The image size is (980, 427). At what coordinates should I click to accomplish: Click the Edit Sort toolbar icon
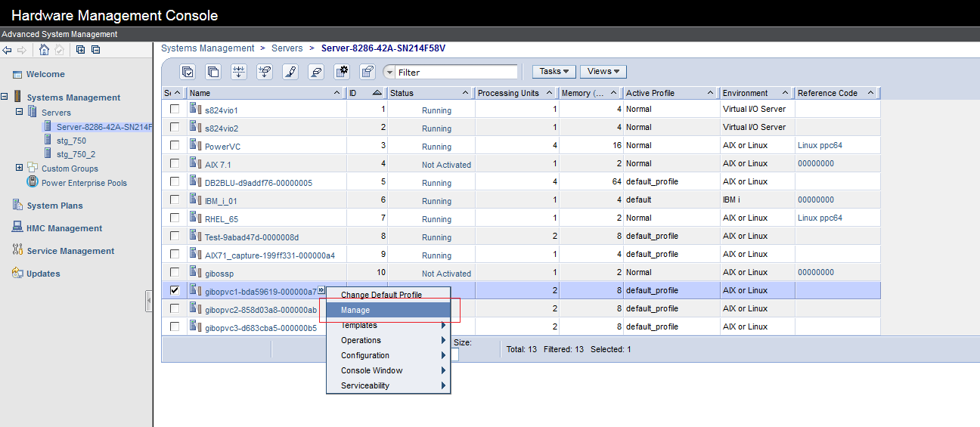[x=239, y=72]
